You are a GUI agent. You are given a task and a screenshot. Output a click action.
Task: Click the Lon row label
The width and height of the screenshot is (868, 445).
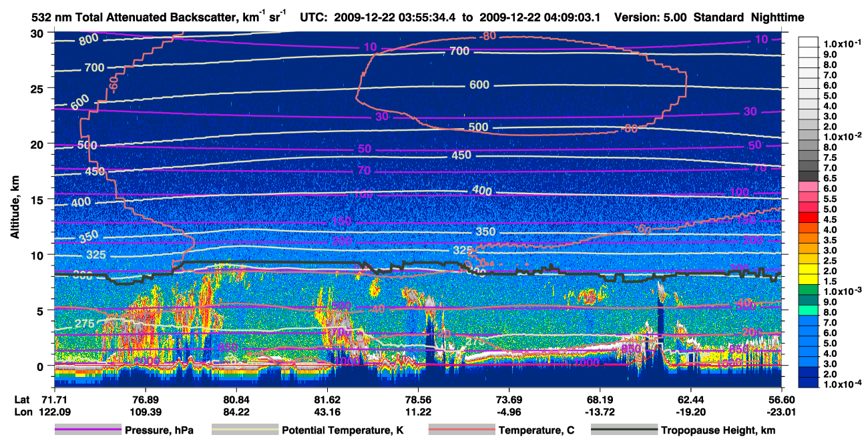[22, 412]
